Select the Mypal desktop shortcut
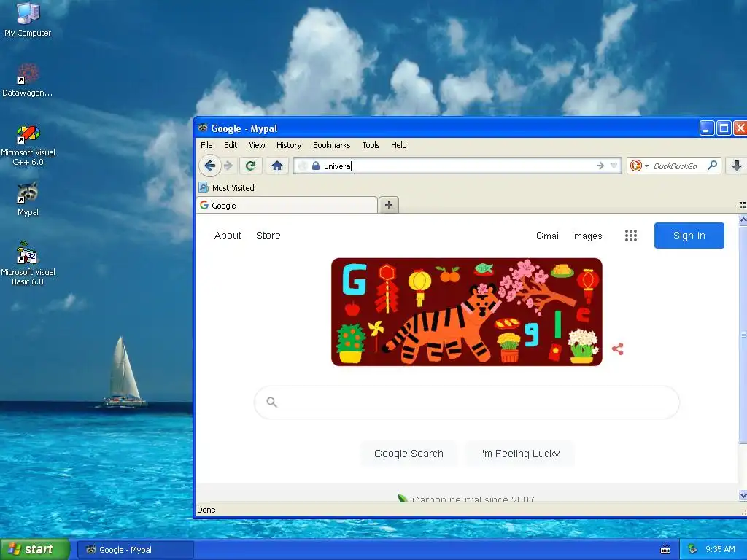The width and height of the screenshot is (747, 560). pos(28,200)
